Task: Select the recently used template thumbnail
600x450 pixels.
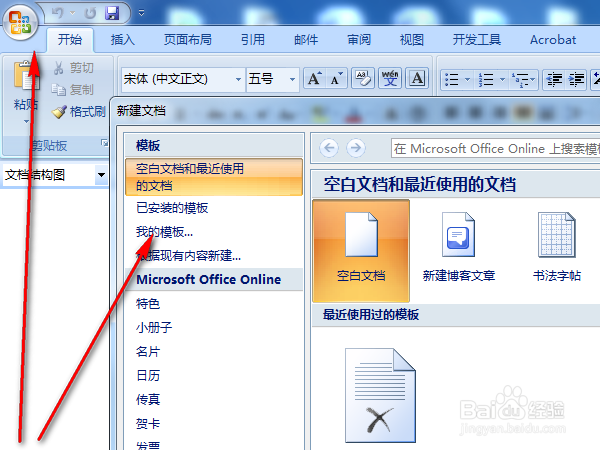Action: click(x=380, y=395)
